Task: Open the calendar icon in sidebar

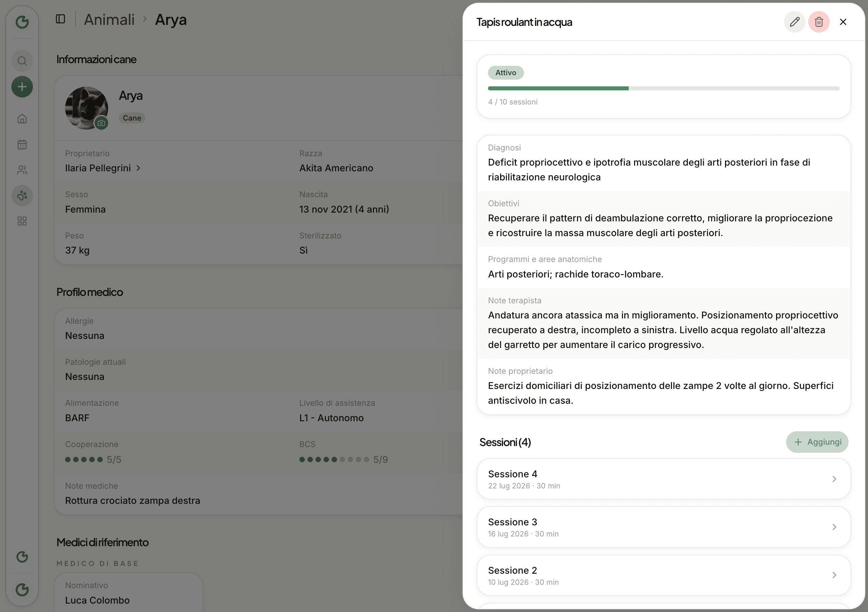Action: click(x=22, y=144)
